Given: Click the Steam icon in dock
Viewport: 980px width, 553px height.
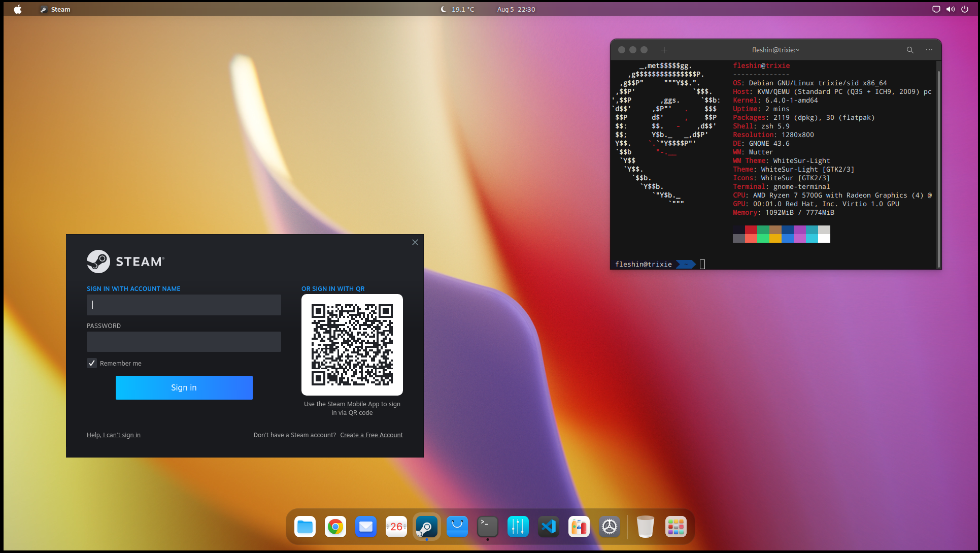Looking at the screenshot, I should [427, 527].
